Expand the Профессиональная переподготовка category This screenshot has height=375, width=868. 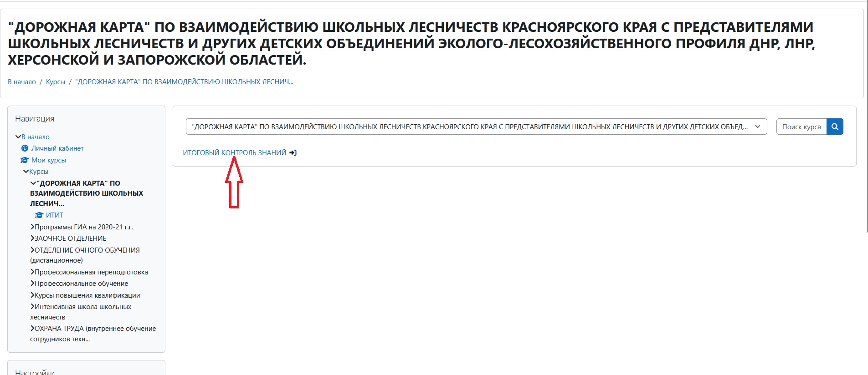(33, 272)
